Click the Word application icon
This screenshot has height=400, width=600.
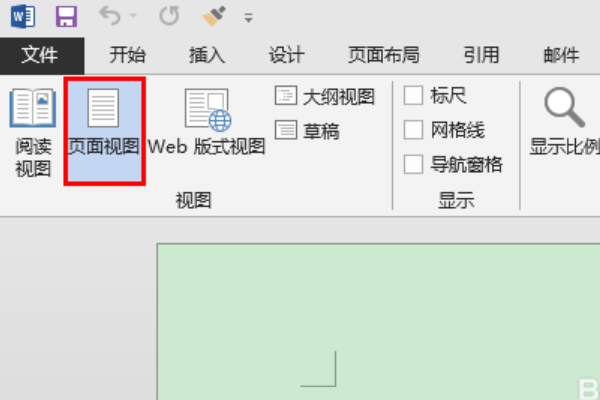[23, 16]
